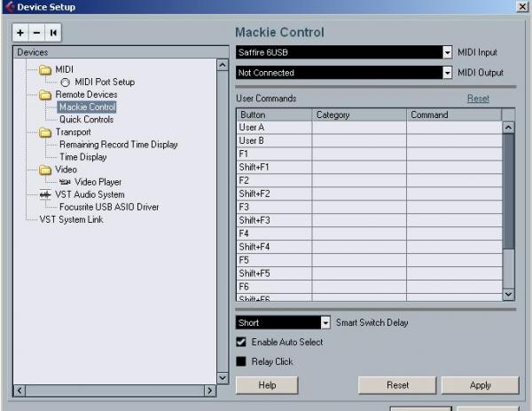Click the Category cell for User A
Viewport: 532px width, 411px height.
point(358,128)
